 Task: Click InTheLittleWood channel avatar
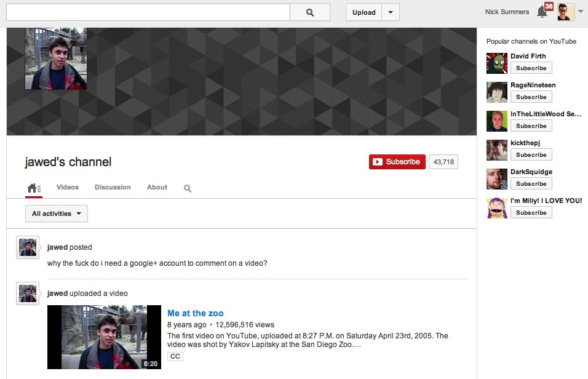pos(497,121)
